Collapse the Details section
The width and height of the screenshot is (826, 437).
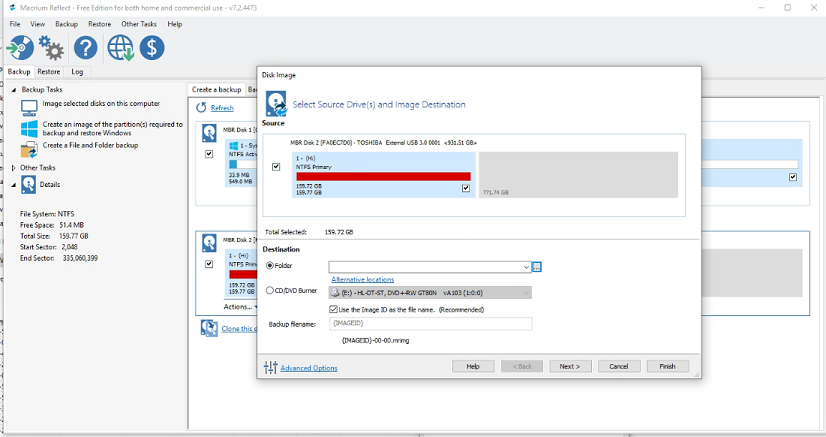pyautogui.click(x=14, y=185)
